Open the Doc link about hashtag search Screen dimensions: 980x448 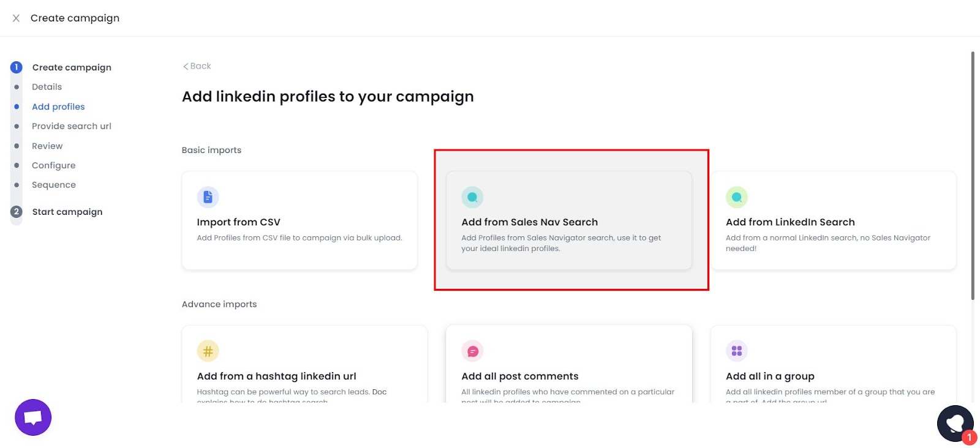[379, 392]
